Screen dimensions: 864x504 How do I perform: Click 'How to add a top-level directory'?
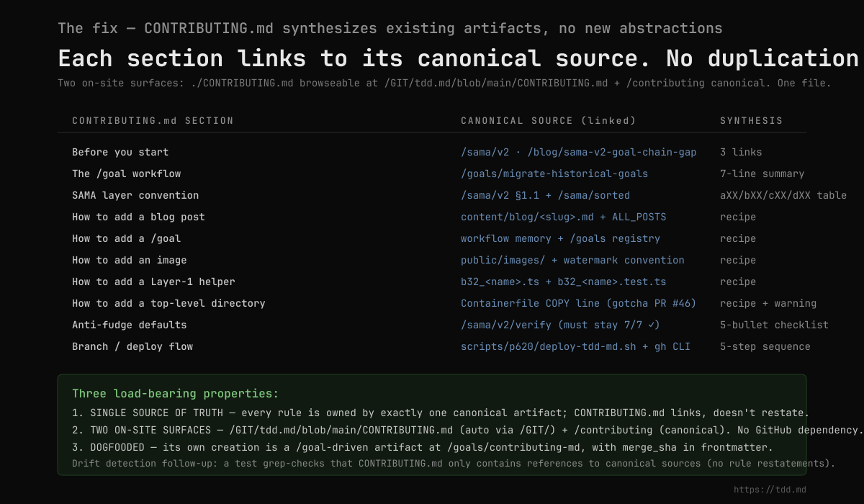tap(168, 303)
